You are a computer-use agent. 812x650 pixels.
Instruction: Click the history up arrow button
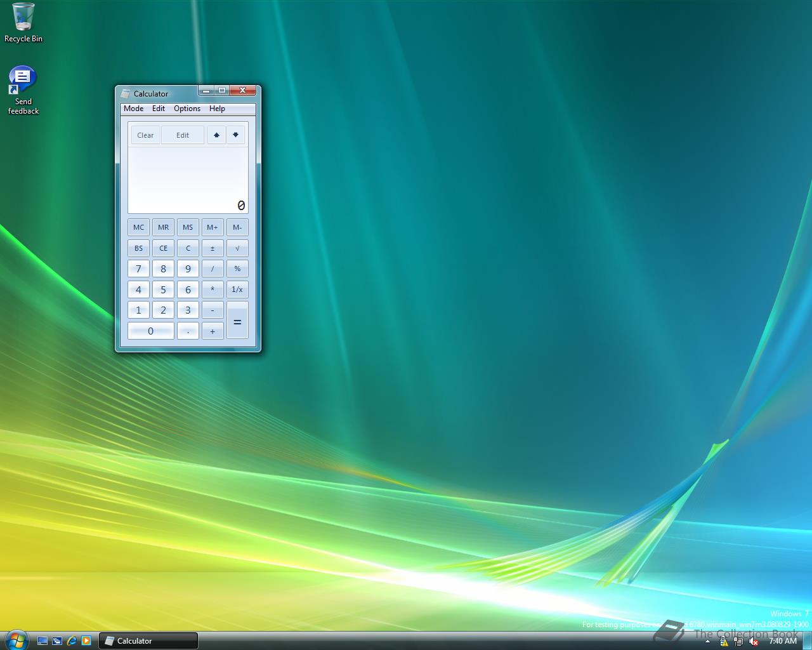[x=216, y=135]
